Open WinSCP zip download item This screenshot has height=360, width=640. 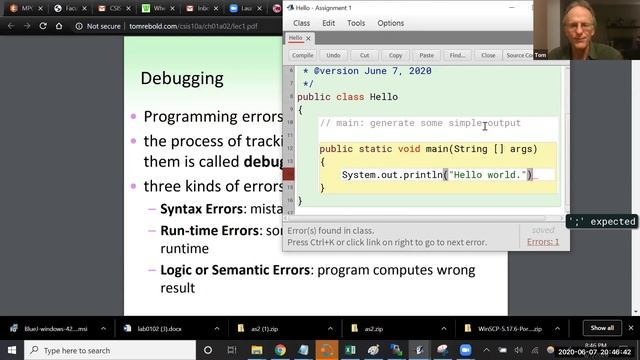pos(504,329)
